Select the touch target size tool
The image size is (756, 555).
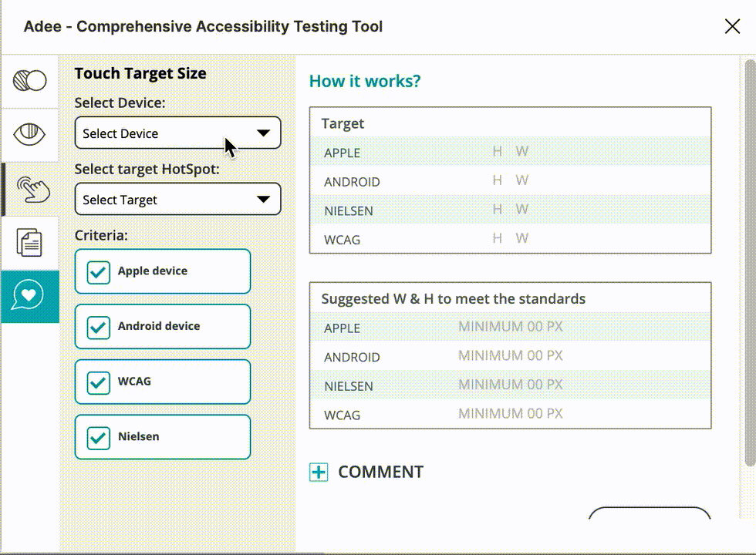pos(29,188)
